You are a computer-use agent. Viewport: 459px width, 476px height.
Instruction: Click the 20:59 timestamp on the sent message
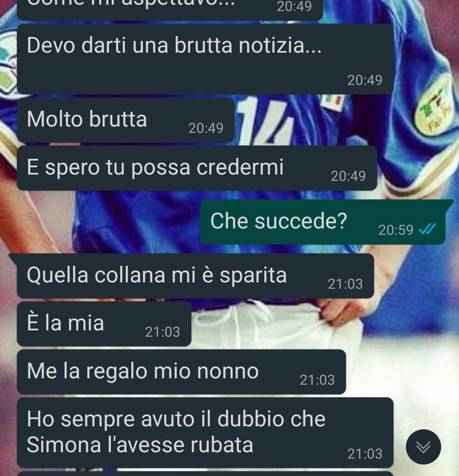pos(396,230)
